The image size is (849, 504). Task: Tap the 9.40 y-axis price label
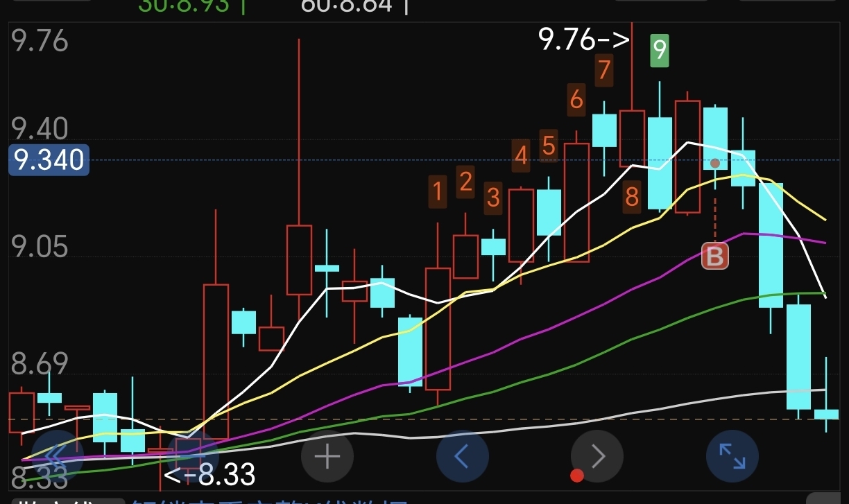coord(40,129)
